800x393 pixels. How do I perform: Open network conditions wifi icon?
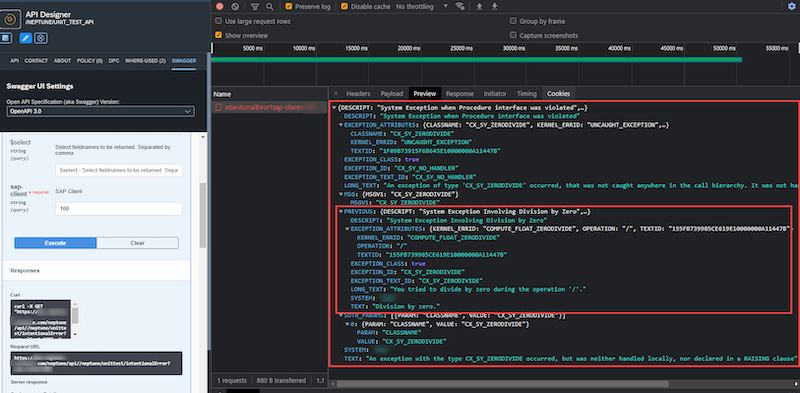460,6
